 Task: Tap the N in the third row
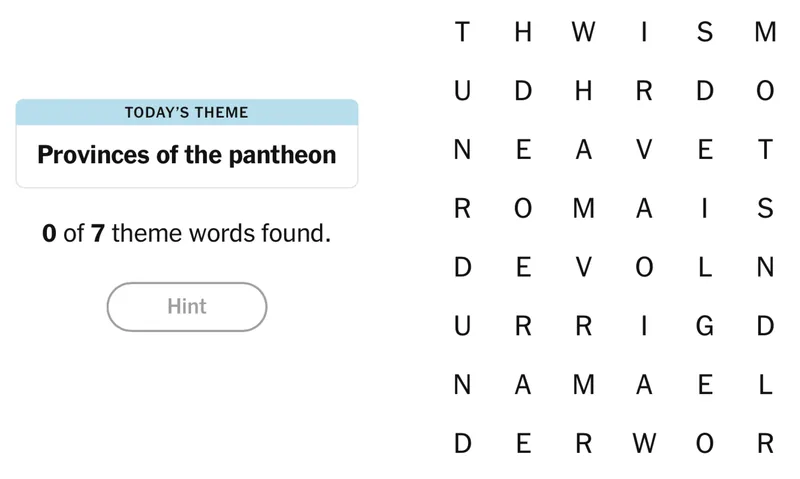[x=462, y=150]
